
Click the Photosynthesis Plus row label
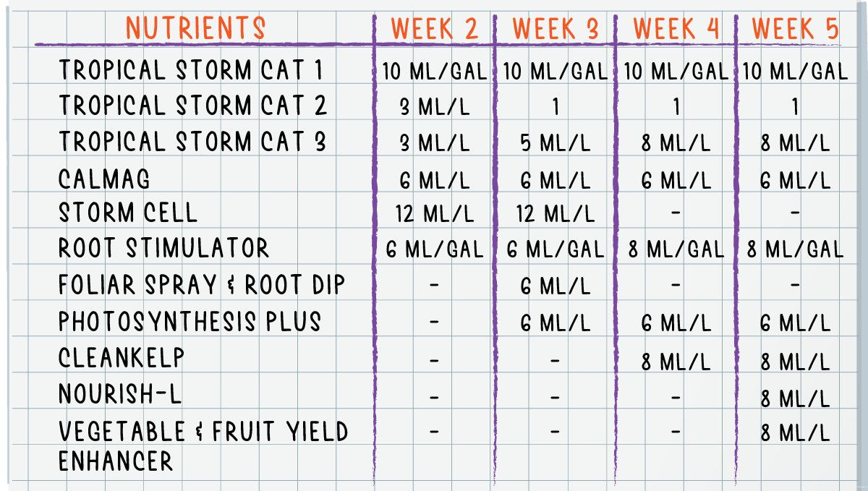coord(190,321)
